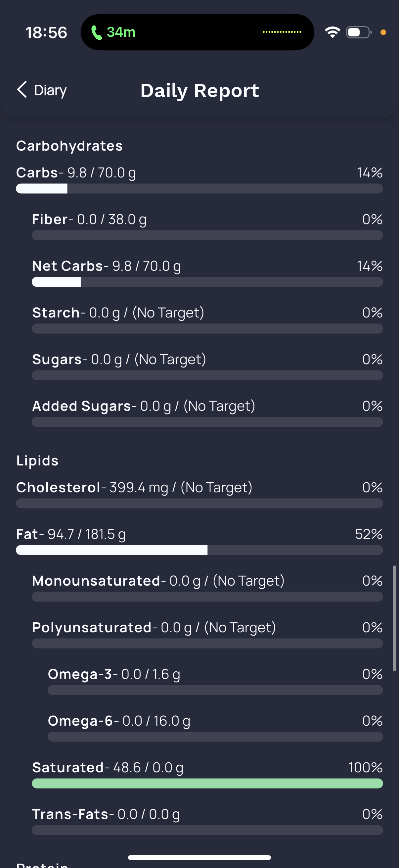Tap the Fat progress bar
The image size is (399, 868).
(x=199, y=550)
